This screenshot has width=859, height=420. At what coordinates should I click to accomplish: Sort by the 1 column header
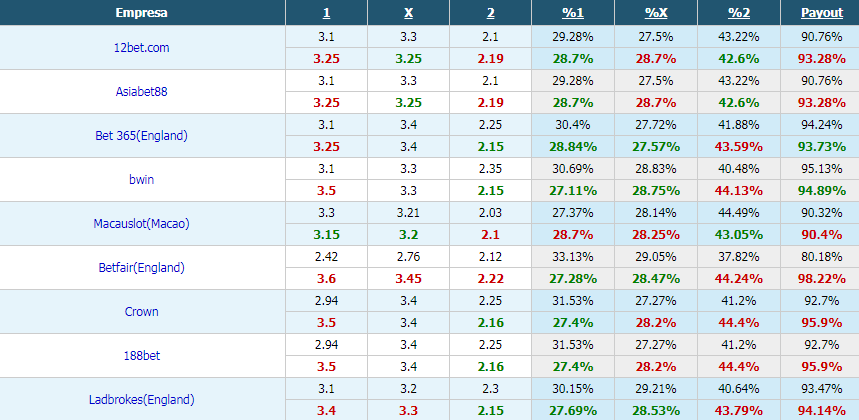coord(327,13)
